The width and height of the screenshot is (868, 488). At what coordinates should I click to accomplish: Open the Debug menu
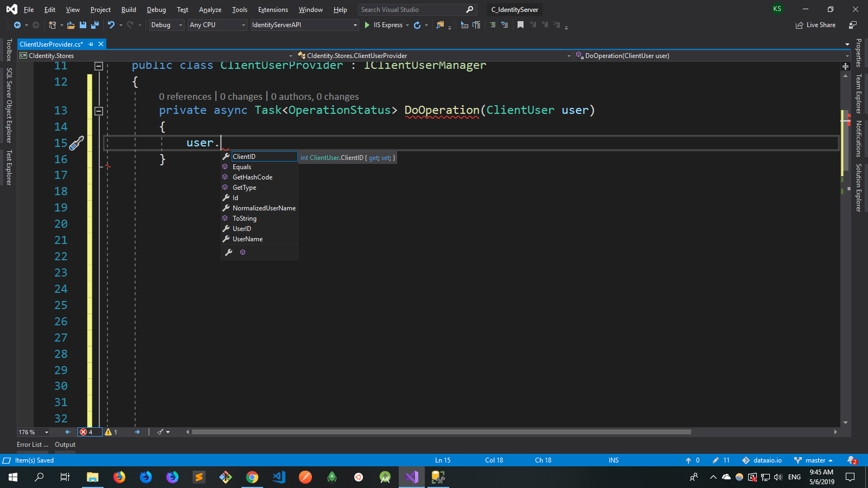point(156,9)
